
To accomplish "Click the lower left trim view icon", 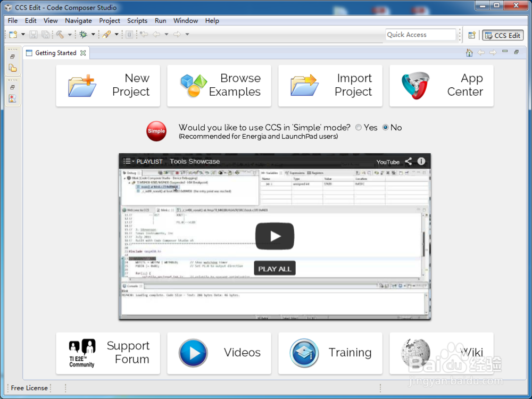I will [13, 99].
